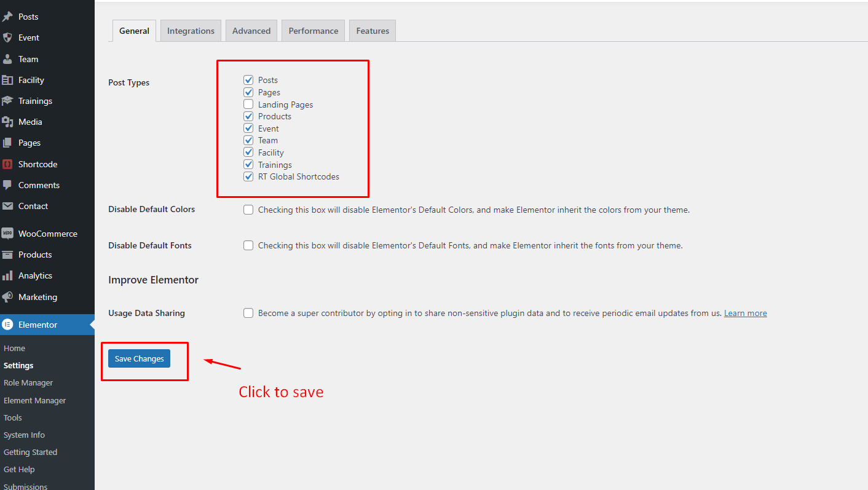Uncheck the Team post type checkbox

(x=248, y=140)
